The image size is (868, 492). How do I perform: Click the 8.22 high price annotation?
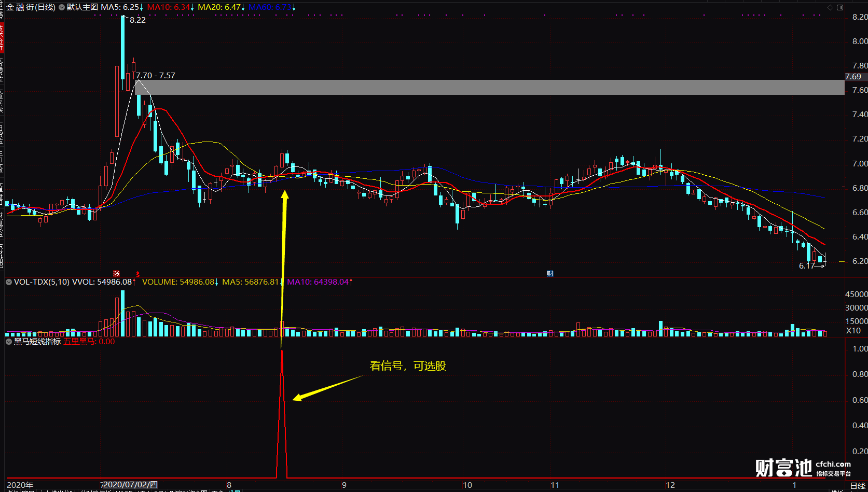(x=137, y=20)
